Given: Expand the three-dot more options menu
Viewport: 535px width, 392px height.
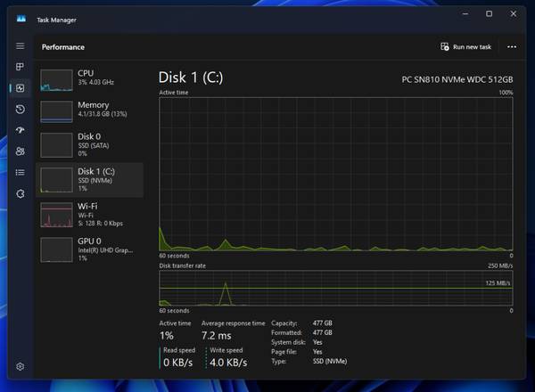Looking at the screenshot, I should (x=511, y=46).
